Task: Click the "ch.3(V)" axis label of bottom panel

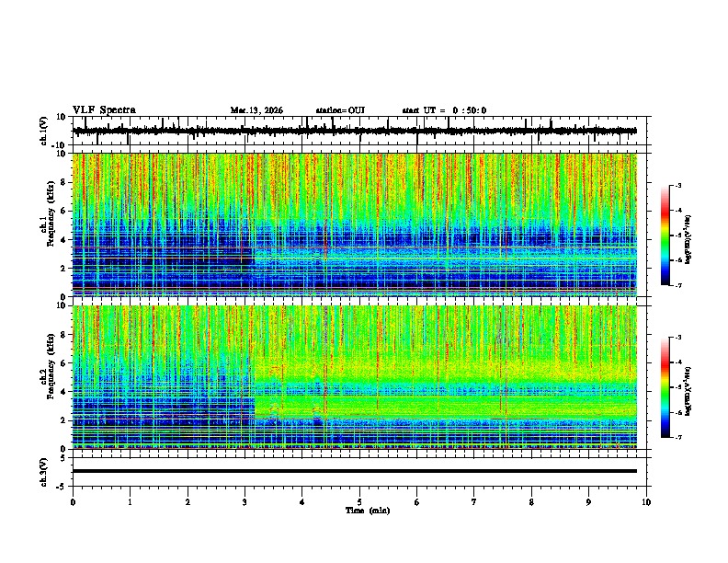Action: point(44,473)
